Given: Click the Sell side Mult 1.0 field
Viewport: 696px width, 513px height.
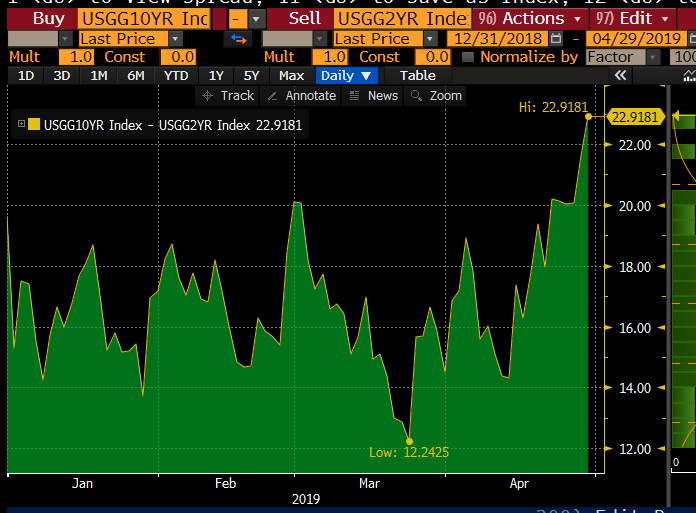Looking at the screenshot, I should point(330,57).
